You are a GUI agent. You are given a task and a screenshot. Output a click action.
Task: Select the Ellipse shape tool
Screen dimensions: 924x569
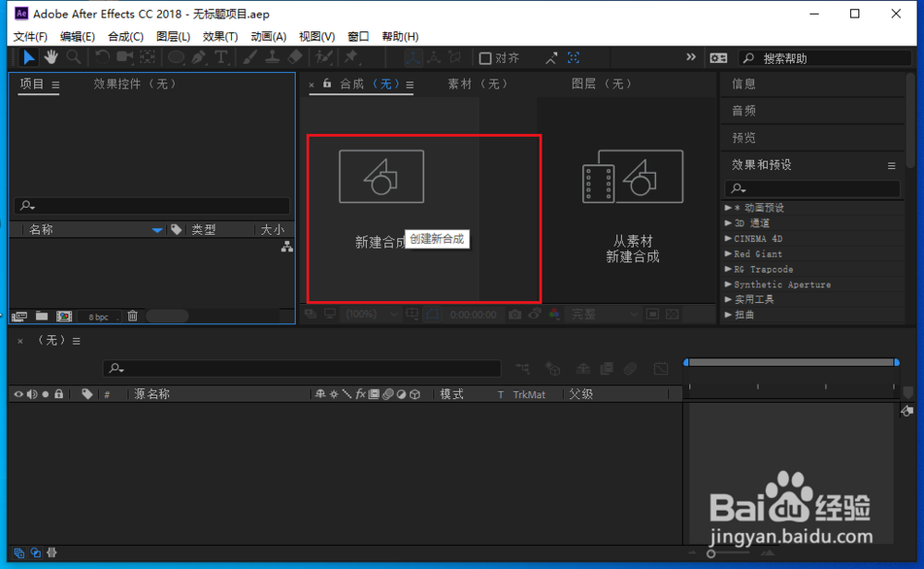point(176,57)
